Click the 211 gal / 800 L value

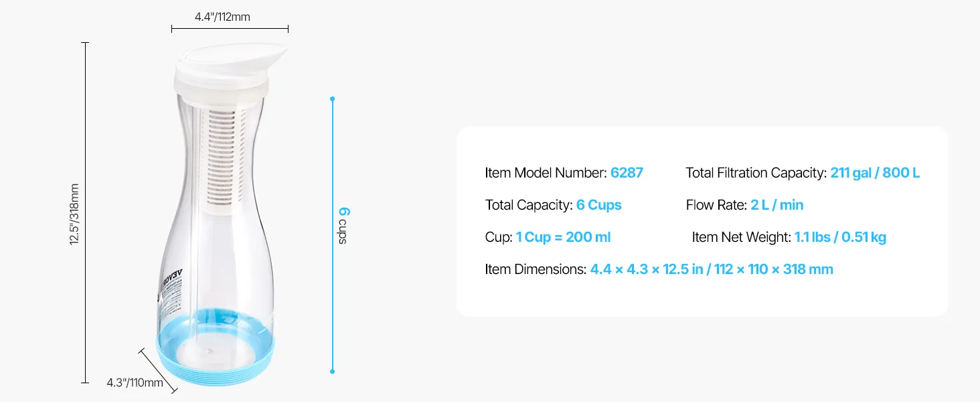point(875,173)
